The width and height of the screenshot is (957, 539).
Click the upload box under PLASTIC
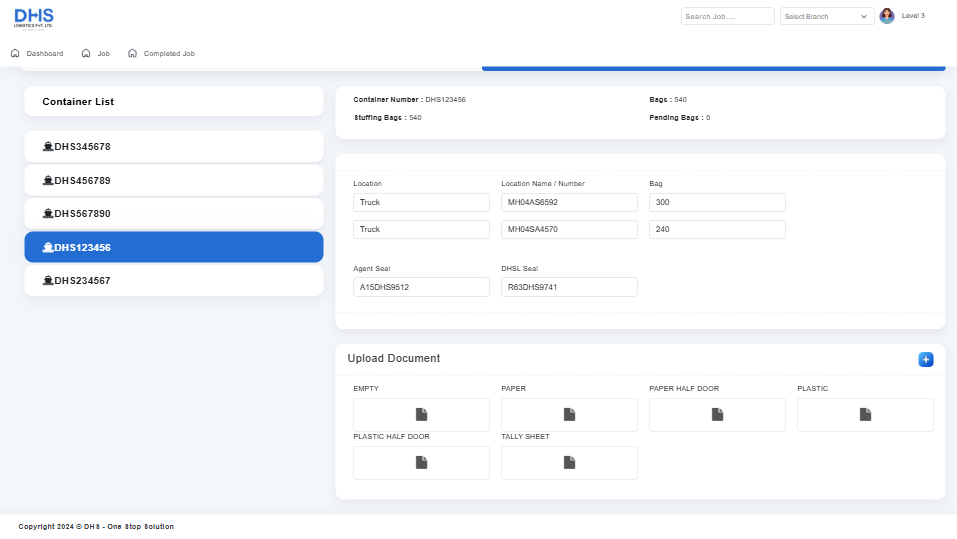coord(865,415)
